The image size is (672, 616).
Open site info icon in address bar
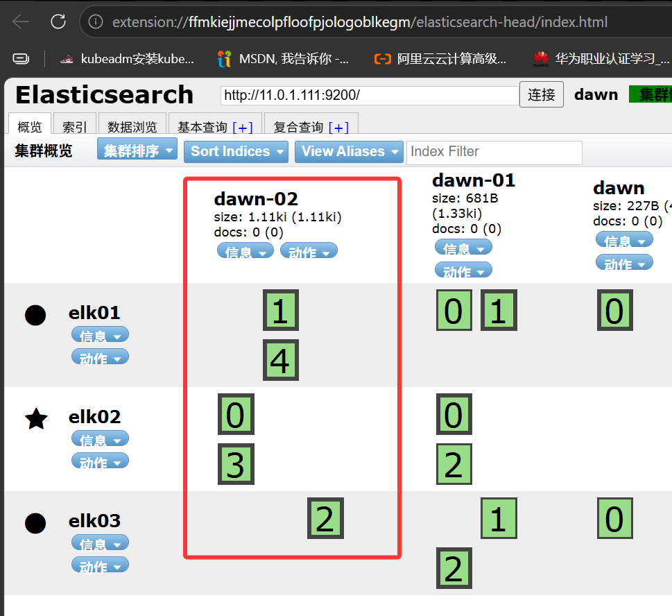click(96, 22)
